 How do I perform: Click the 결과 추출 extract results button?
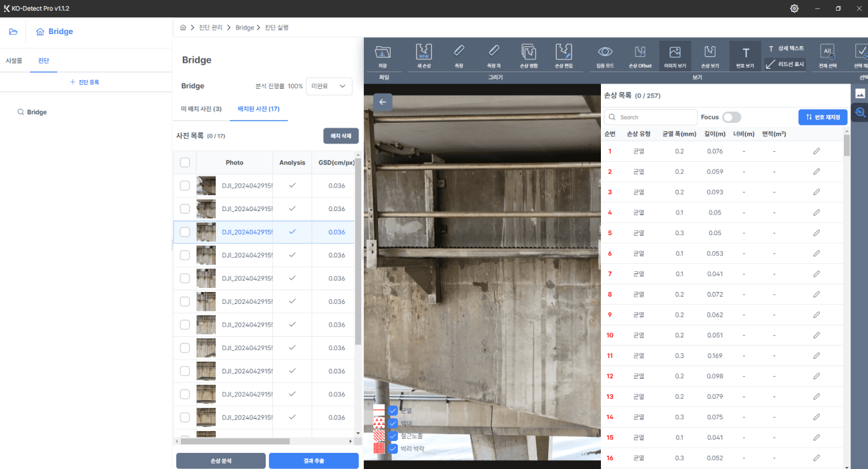coord(314,460)
